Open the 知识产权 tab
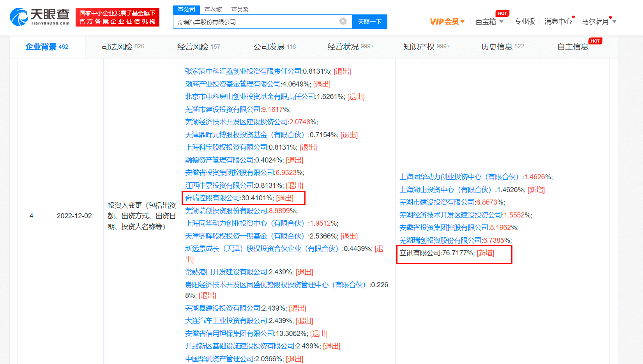The image size is (643, 364). click(426, 47)
